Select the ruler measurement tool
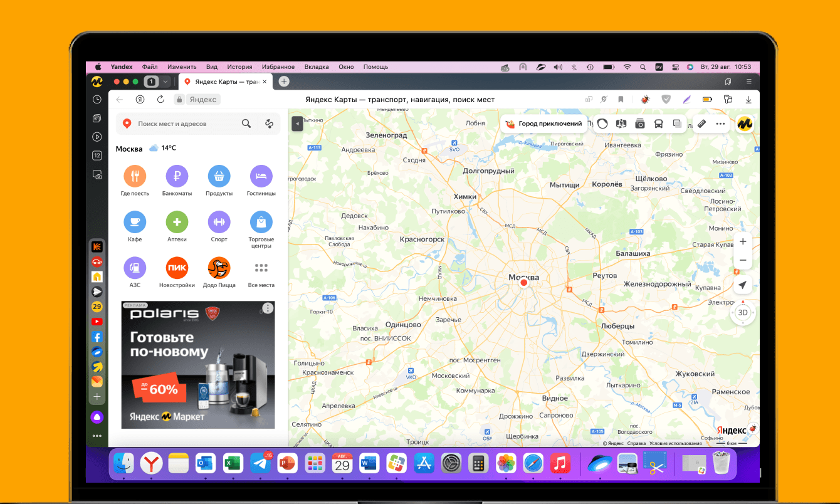Viewport: 840px width, 504px height. pos(702,123)
